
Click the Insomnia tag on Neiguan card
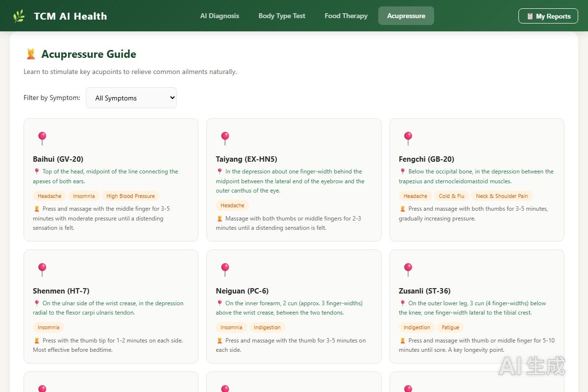pos(231,327)
